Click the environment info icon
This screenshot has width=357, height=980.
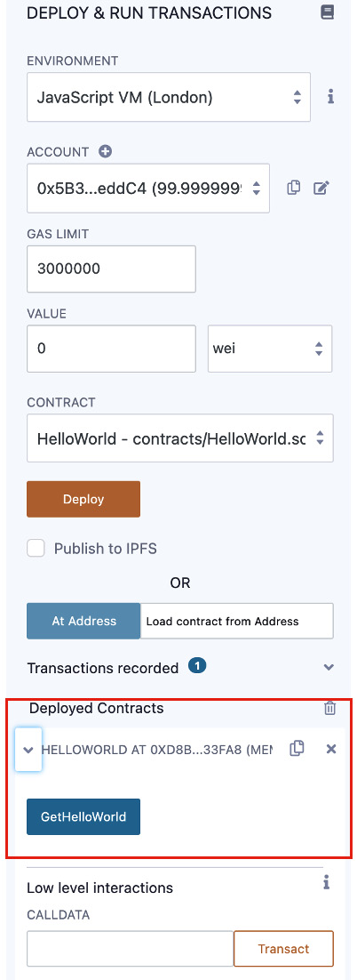tap(330, 96)
